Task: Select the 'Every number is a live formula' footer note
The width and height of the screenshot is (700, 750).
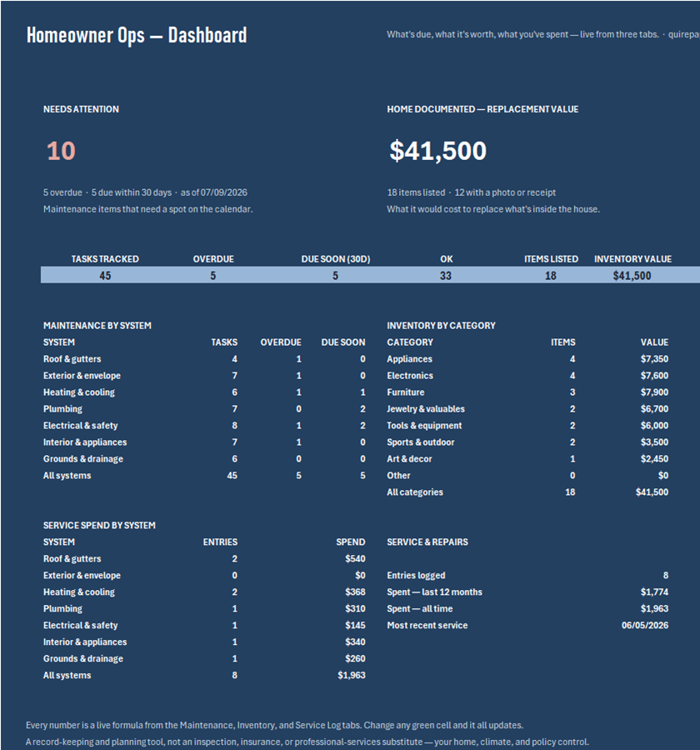Action: coord(275,725)
